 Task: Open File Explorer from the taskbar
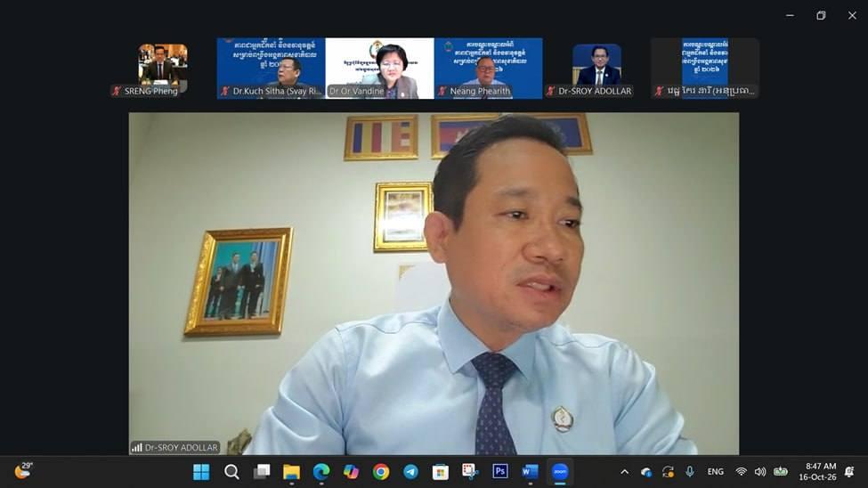pyautogui.click(x=291, y=472)
